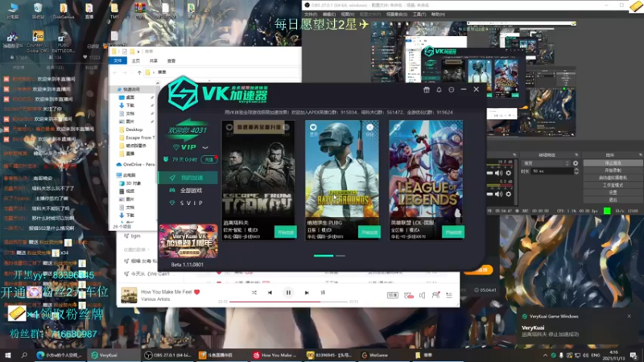Open the 文件 menu in OBS
This screenshot has width=644, height=362.
[311, 14]
